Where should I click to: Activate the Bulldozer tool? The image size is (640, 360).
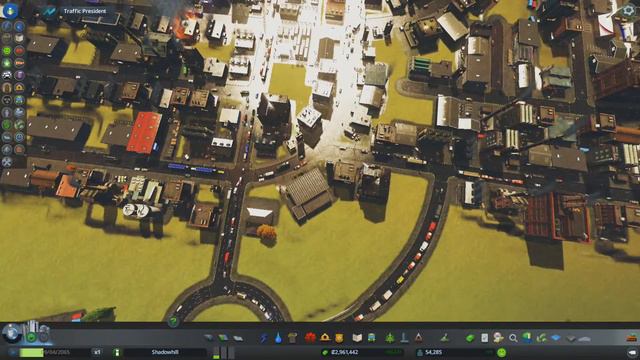point(632,338)
